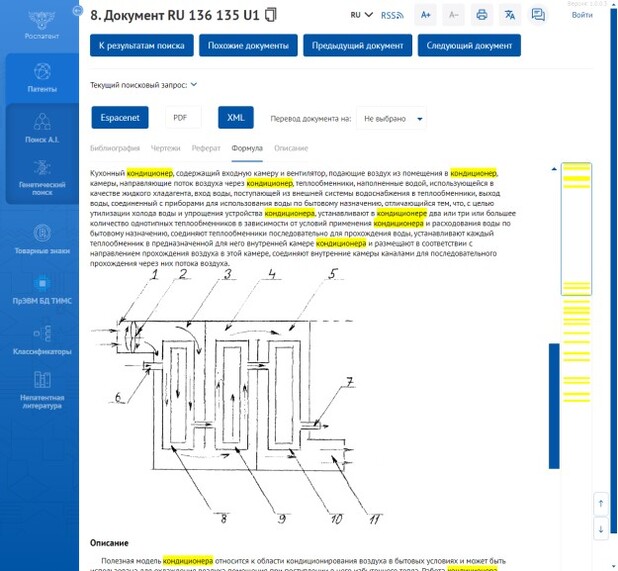Image resolution: width=618 pixels, height=571 pixels.
Task: Collapse the sidebar with the arrow icon
Action: coord(78,11)
